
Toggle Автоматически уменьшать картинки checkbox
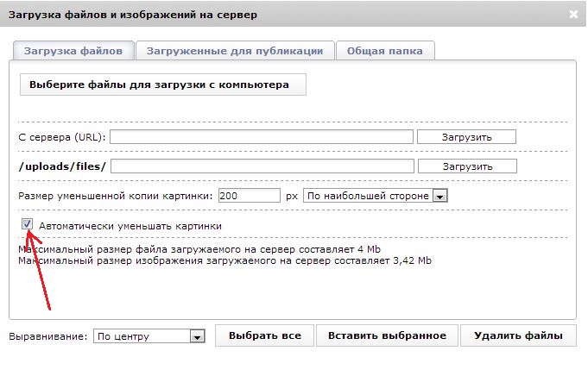(28, 225)
